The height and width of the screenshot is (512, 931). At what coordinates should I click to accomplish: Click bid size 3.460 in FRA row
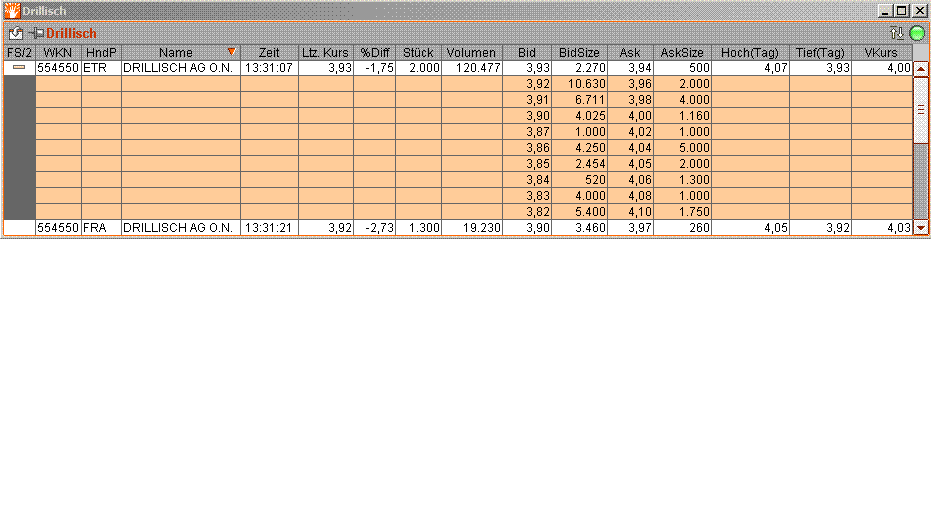[x=580, y=227]
